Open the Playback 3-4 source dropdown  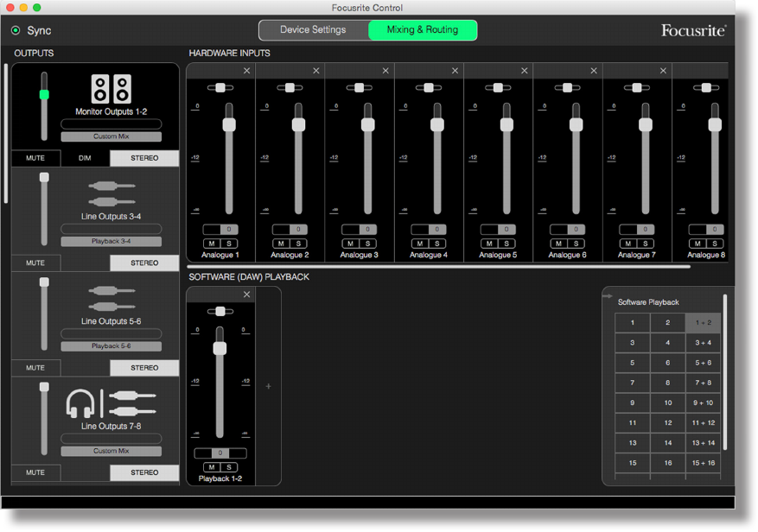[x=111, y=242]
